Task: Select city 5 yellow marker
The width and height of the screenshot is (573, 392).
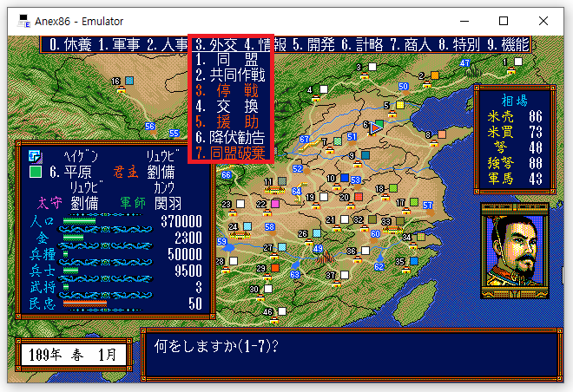Action: [400, 105]
